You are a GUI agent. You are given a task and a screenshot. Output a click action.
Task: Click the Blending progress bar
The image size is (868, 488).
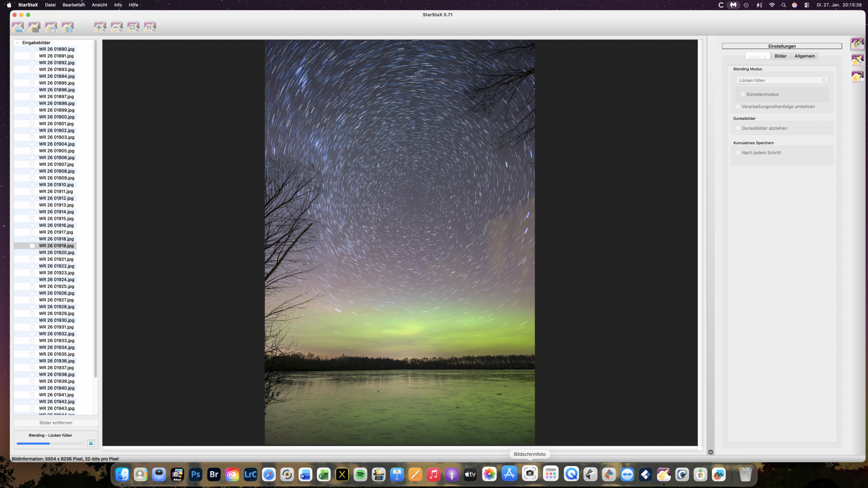50,443
